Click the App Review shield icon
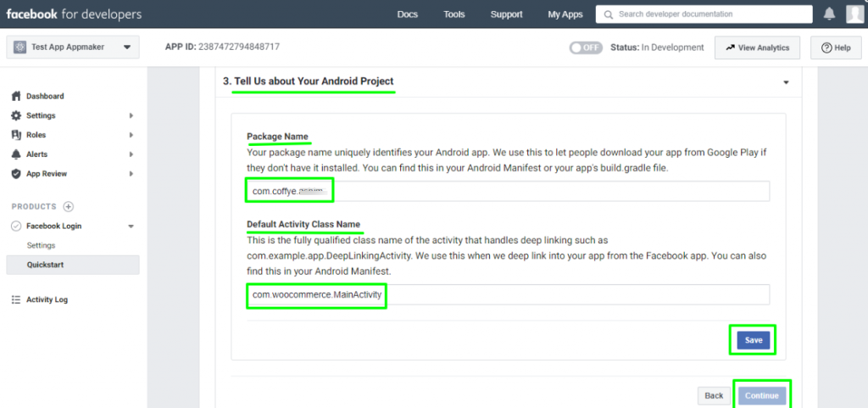This screenshot has height=408, width=868. coord(17,174)
